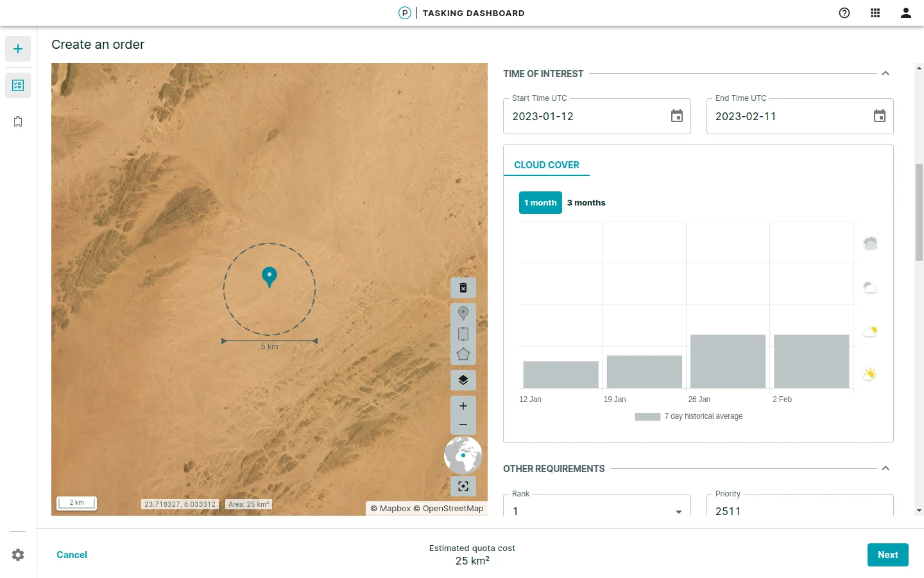924x578 pixels.
Task: Click the Next button
Action: click(x=888, y=555)
